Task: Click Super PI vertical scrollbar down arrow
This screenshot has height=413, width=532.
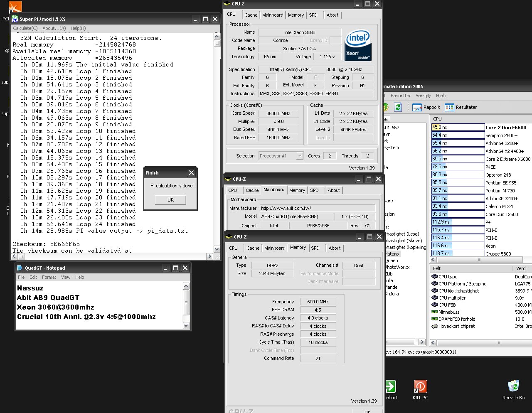Action: coord(217,249)
